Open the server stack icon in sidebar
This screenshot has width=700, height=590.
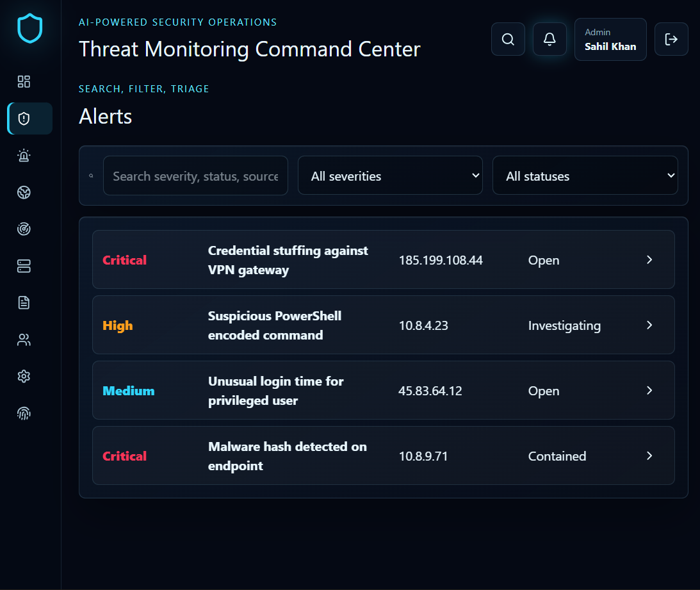point(24,266)
